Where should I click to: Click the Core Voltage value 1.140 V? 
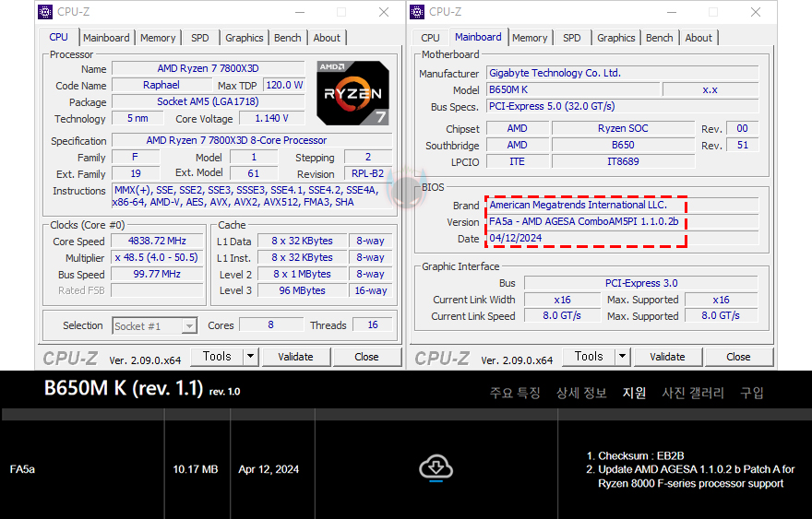[272, 118]
